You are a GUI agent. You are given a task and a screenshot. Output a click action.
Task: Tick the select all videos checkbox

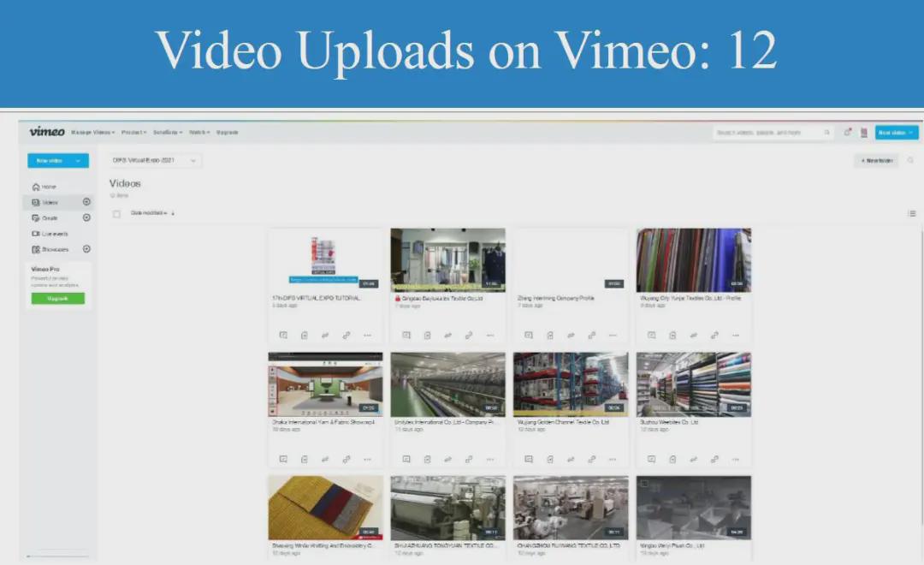[116, 213]
